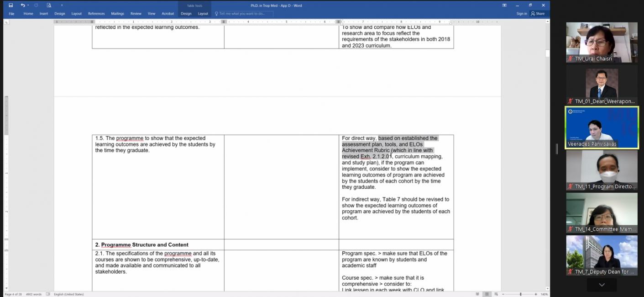
Task: Click the heading '2. Programme Structure and Content'
Action: [x=142, y=245]
